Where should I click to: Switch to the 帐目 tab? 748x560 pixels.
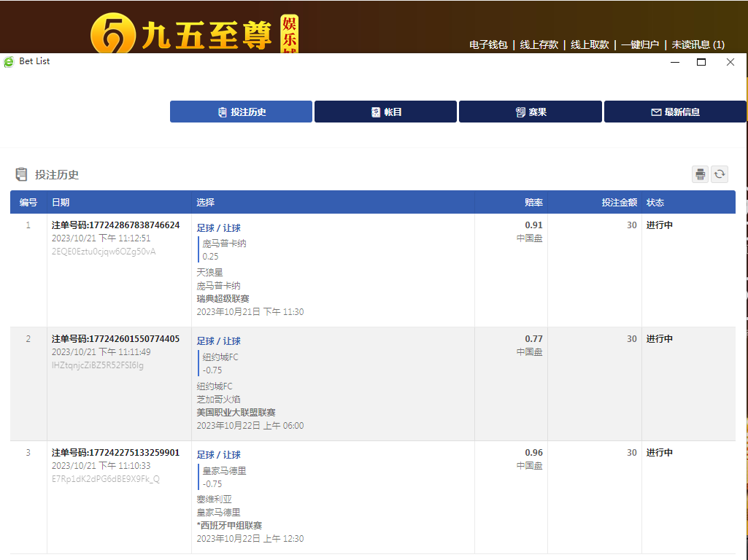[385, 112]
